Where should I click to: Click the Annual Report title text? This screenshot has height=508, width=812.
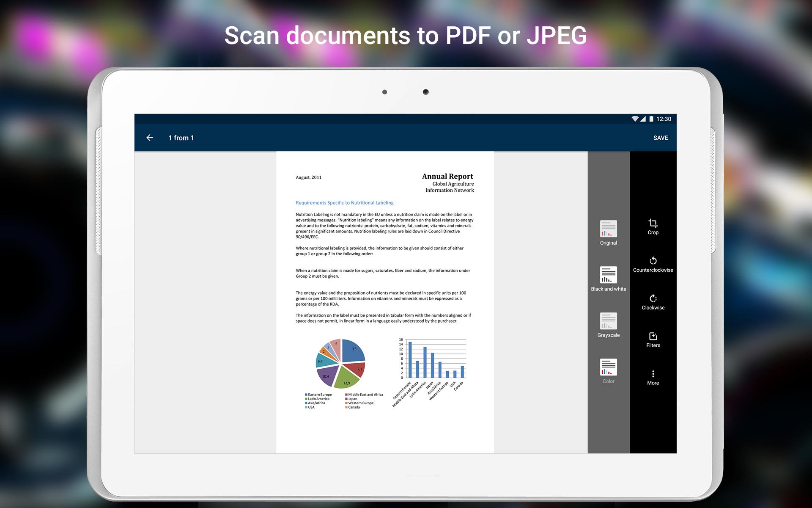click(447, 177)
